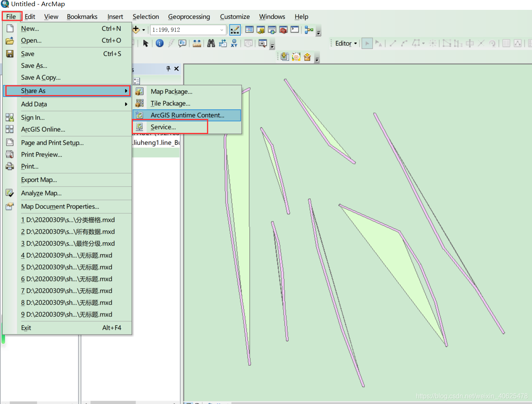
Task: Open the Editor dropdown menu
Action: (346, 43)
